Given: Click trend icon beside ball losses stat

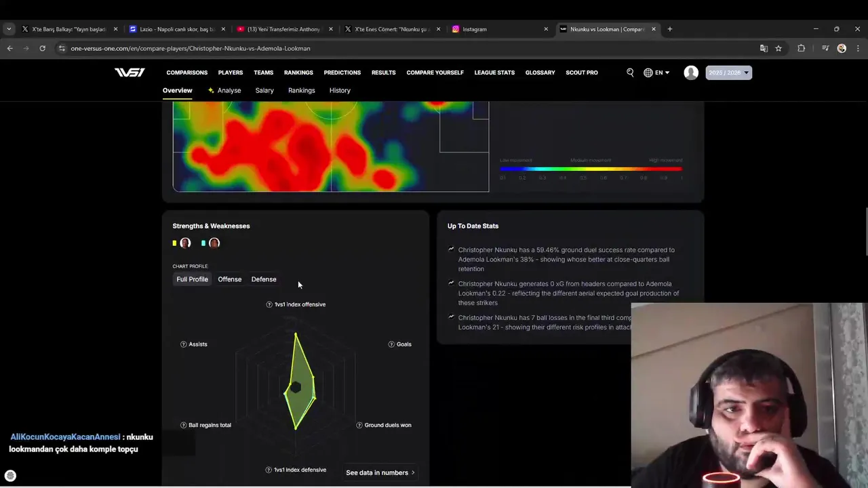Looking at the screenshot, I should (x=451, y=317).
